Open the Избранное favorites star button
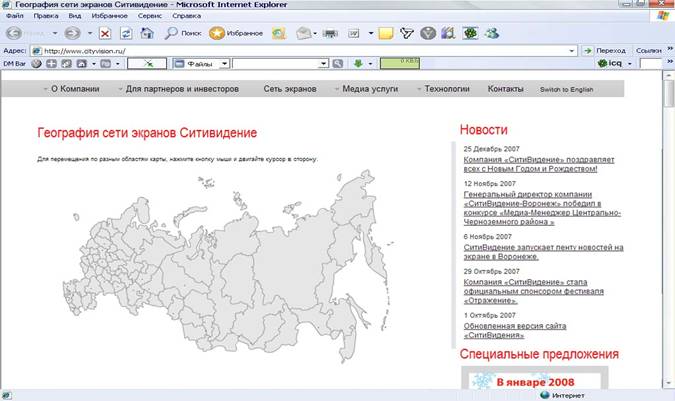This screenshot has height=401, width=675. (x=236, y=33)
